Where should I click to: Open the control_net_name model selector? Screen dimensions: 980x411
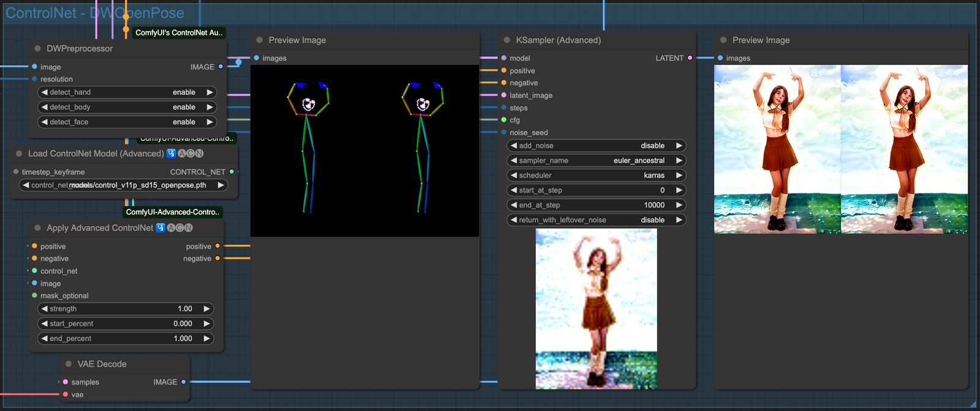point(124,185)
